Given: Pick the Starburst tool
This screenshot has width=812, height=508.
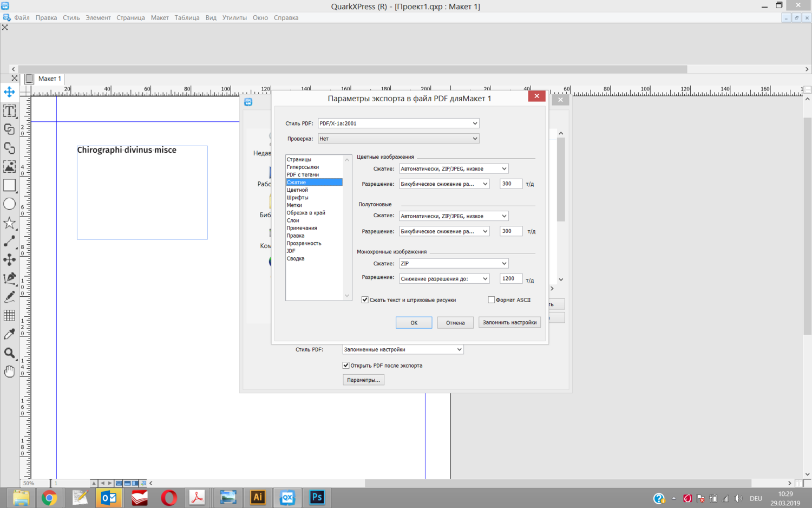Looking at the screenshot, I should click(x=9, y=223).
